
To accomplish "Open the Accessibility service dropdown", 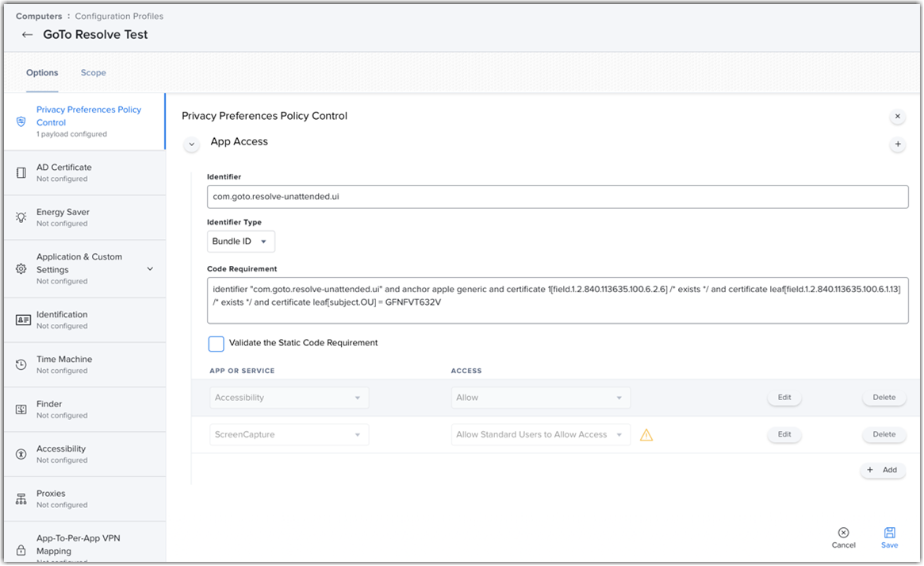I will pyautogui.click(x=289, y=398).
